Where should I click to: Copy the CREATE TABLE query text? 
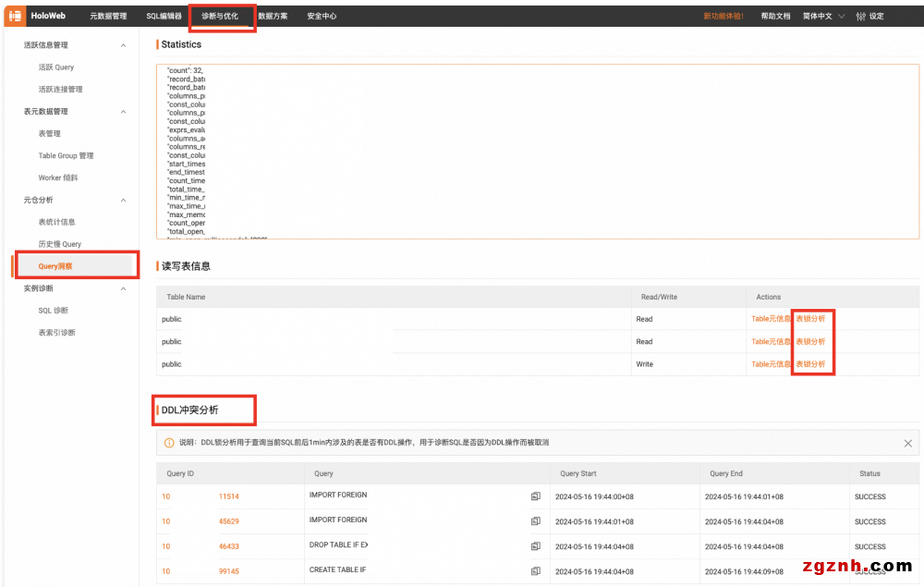(535, 571)
